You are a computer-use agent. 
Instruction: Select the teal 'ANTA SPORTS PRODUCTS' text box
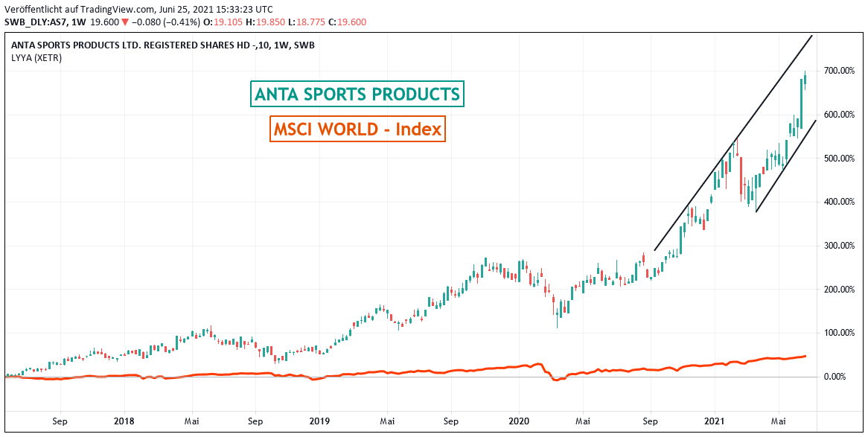(x=357, y=94)
